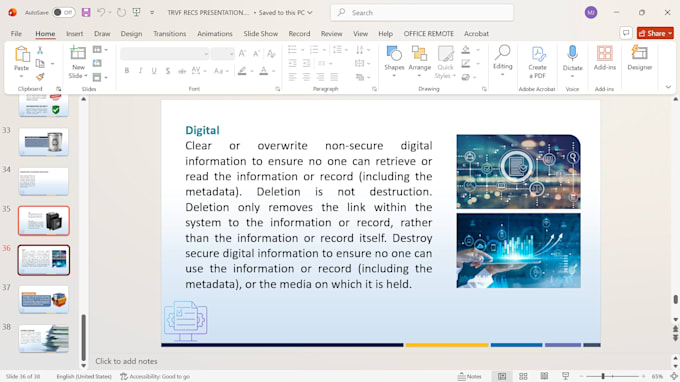680x382 pixels.
Task: Click English (United States) language indicator
Action: tap(84, 376)
